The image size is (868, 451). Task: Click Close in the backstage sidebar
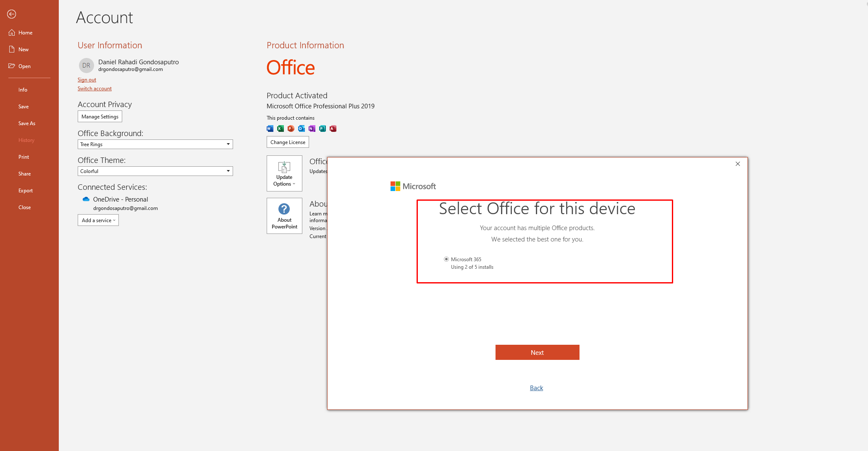pyautogui.click(x=24, y=207)
